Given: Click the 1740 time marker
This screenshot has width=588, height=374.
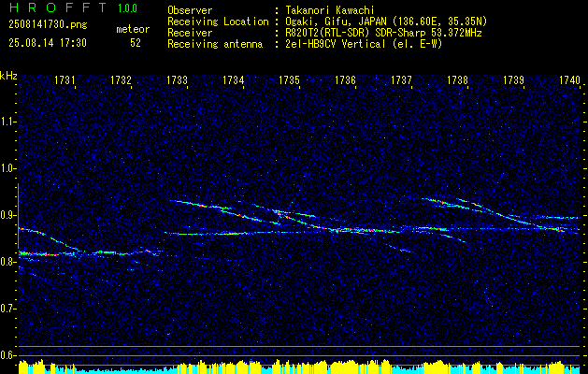Looking at the screenshot, I should click(x=569, y=79).
